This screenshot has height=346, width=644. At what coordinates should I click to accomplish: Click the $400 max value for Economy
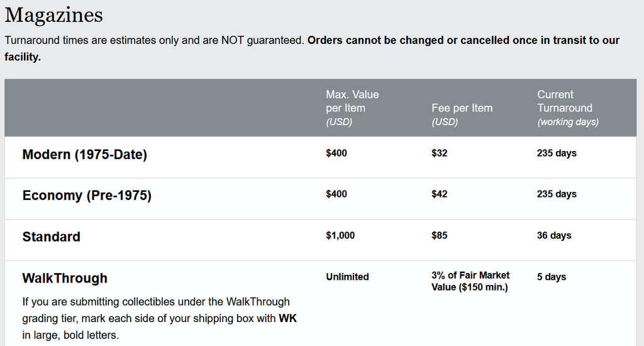(x=336, y=194)
